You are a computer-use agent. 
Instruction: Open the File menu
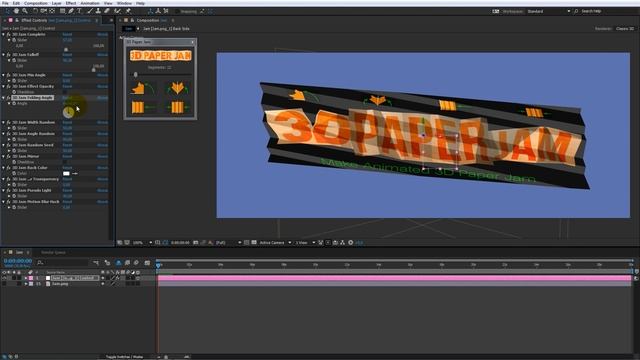(x=5, y=3)
